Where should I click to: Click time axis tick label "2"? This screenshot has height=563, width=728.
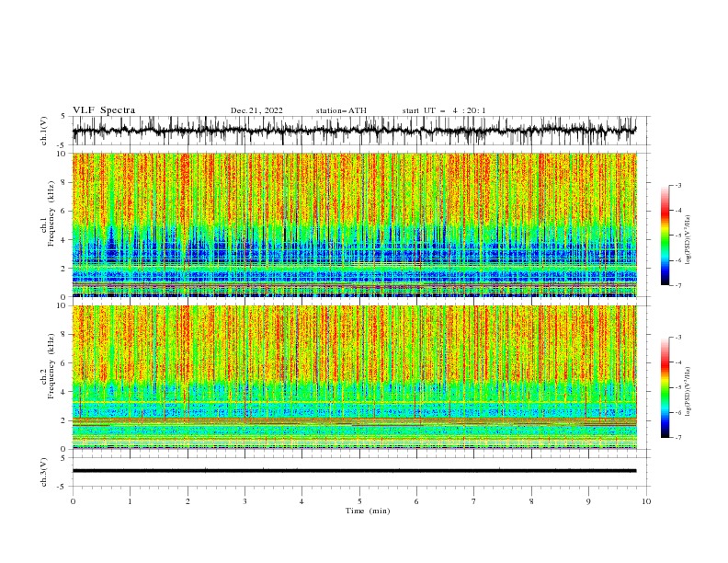tap(188, 501)
